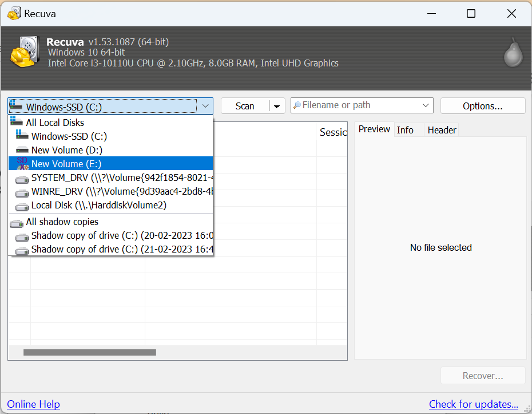The width and height of the screenshot is (532, 414).
Task: Select New Volume (D:) drive
Action: click(110, 150)
